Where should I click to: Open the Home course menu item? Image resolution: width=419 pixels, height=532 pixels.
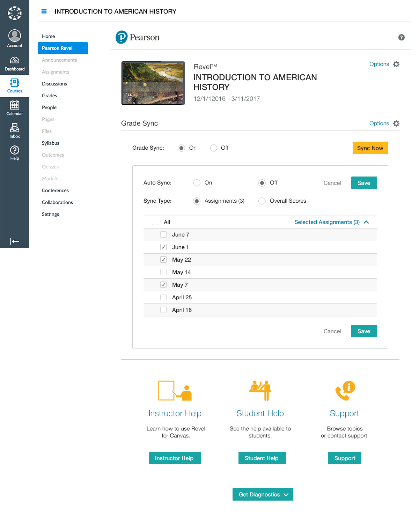[x=48, y=36]
